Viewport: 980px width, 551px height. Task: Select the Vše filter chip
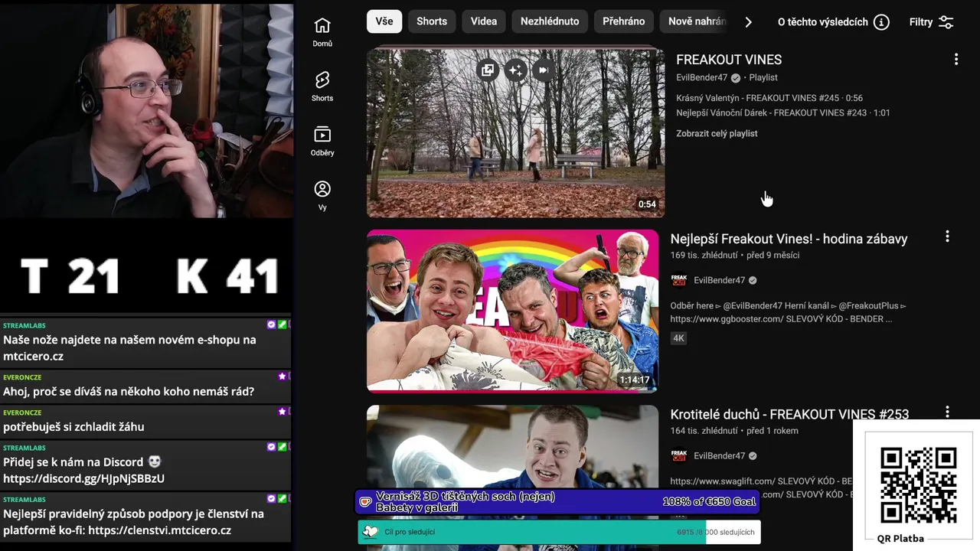point(384,21)
